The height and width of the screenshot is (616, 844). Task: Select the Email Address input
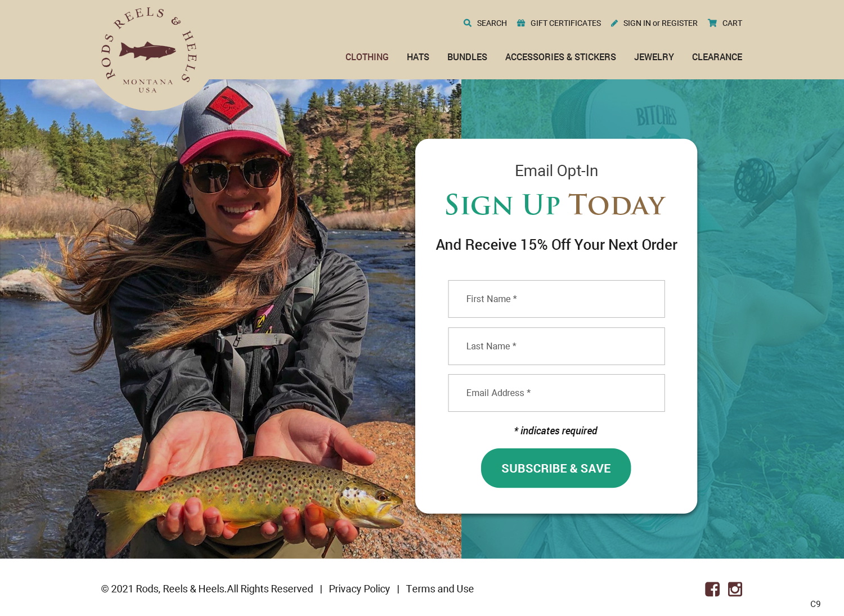point(556,393)
